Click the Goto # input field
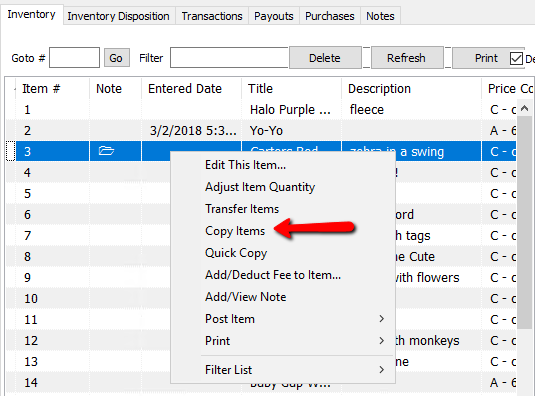The image size is (535, 396). pyautogui.click(x=74, y=58)
